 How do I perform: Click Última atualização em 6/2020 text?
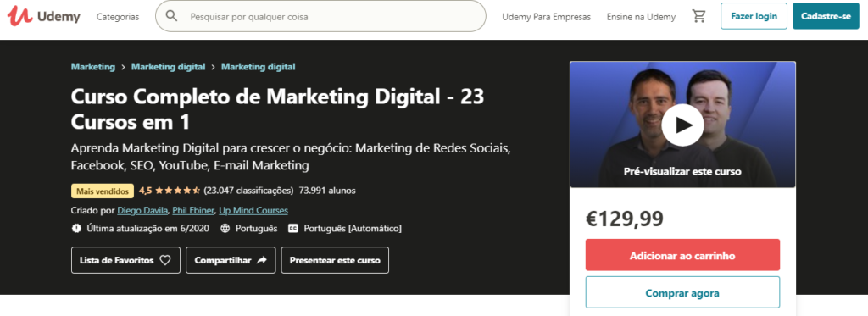(x=148, y=228)
